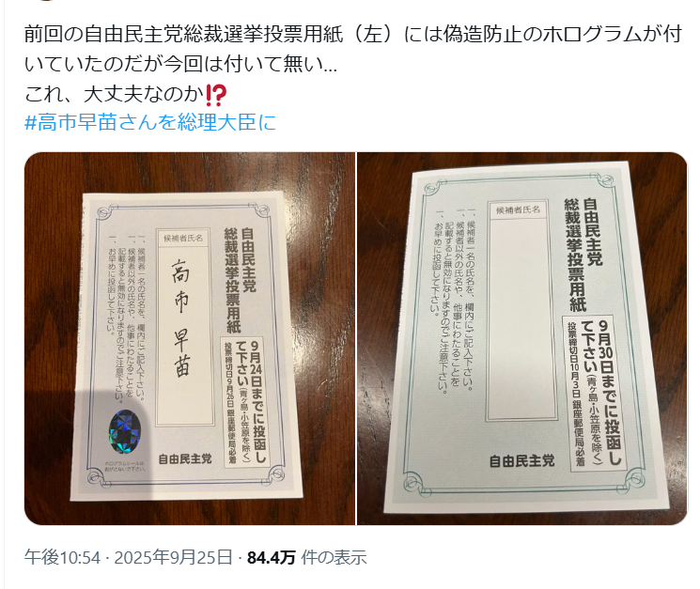Click the hologram sticker on left ballot
The width and height of the screenshot is (700, 589).
125,431
